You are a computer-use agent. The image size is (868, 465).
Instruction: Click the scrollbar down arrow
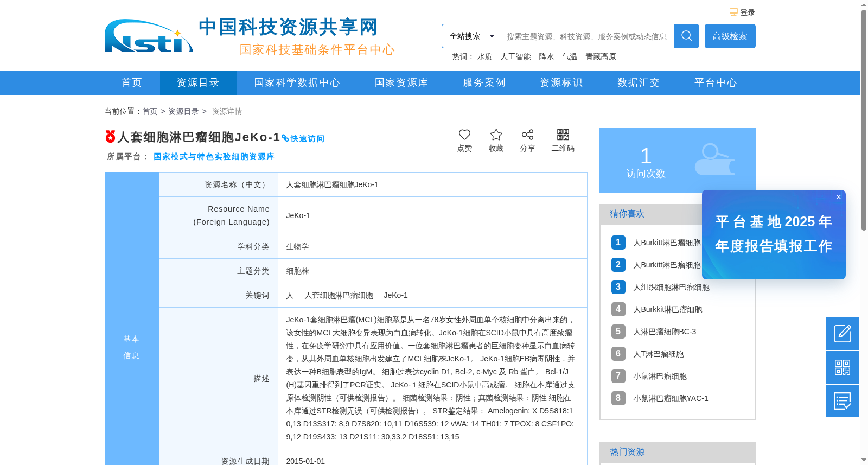864,460
